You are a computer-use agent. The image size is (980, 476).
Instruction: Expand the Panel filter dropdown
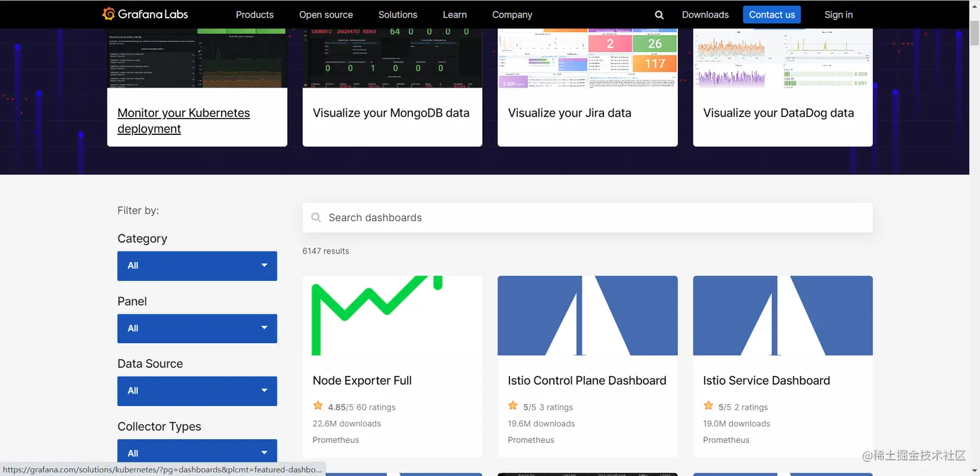pos(197,329)
